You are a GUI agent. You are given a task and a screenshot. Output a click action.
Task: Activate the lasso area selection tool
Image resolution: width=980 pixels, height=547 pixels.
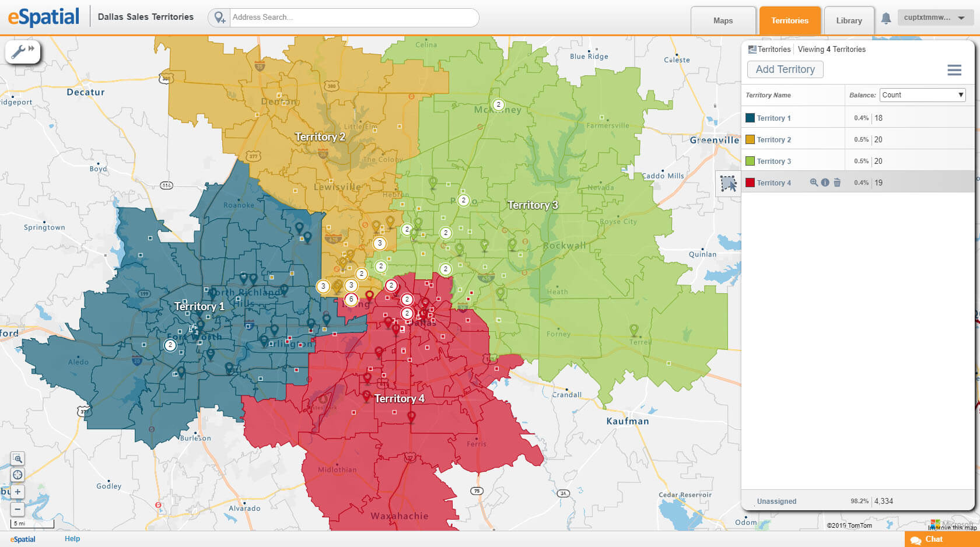tap(728, 183)
